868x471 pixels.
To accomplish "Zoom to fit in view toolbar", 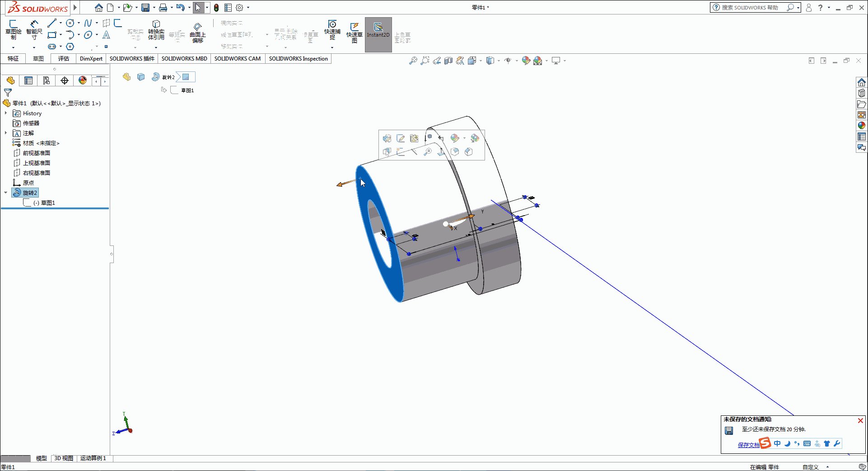I will point(413,61).
